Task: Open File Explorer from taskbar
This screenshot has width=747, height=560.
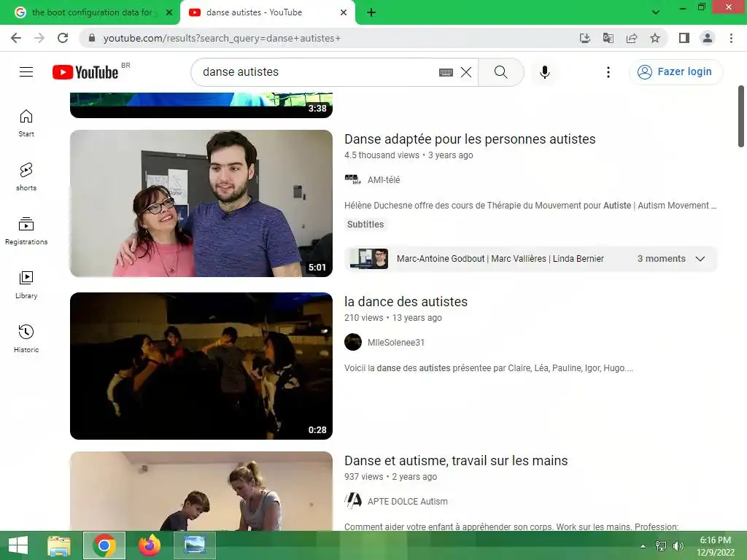Action: point(59,545)
